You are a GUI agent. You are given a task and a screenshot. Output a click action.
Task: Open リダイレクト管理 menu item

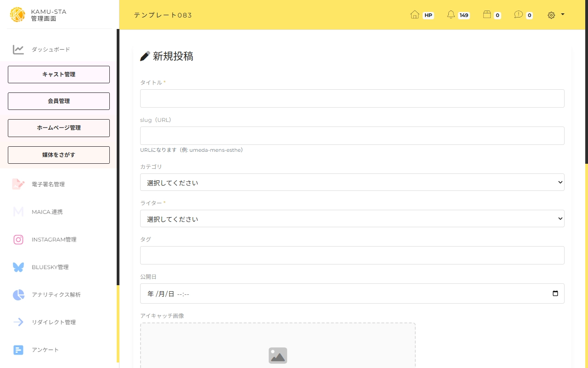pyautogui.click(x=54, y=322)
